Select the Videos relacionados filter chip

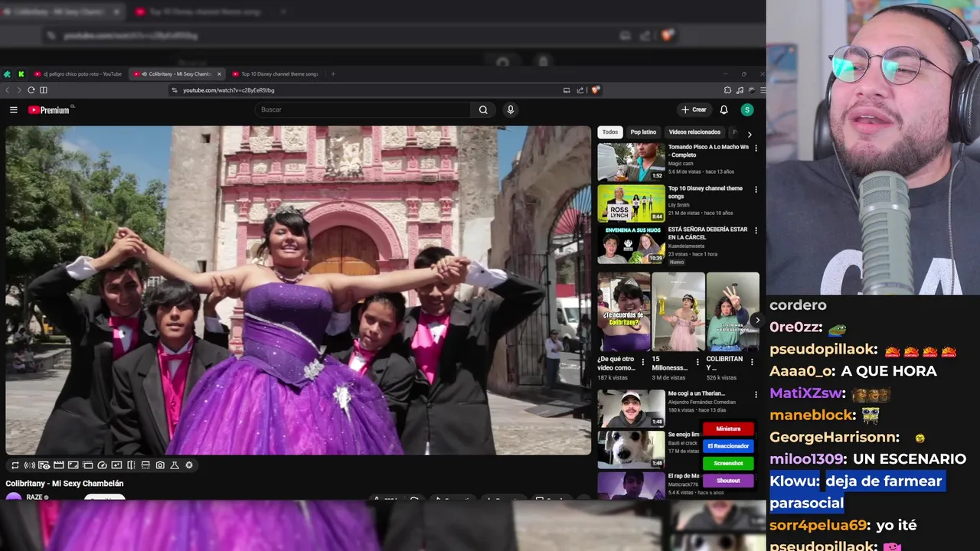pos(694,132)
